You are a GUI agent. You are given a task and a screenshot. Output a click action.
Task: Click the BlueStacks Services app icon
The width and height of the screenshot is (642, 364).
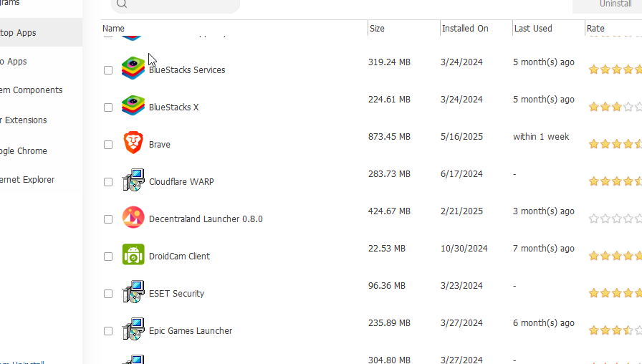point(133,68)
